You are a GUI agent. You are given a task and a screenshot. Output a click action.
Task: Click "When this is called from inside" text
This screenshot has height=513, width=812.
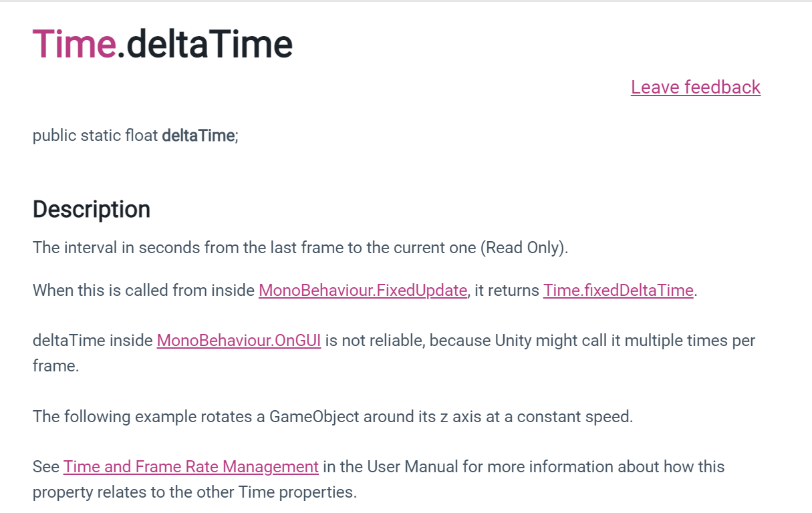144,291
